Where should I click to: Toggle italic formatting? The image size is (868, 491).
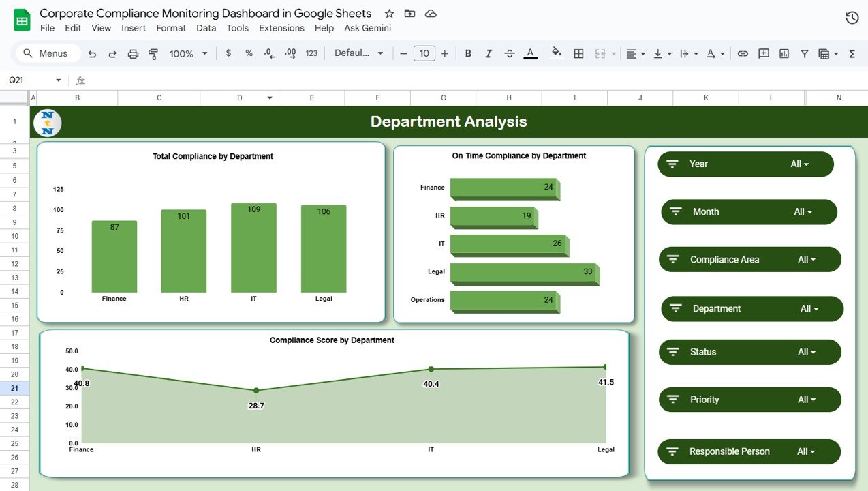489,53
